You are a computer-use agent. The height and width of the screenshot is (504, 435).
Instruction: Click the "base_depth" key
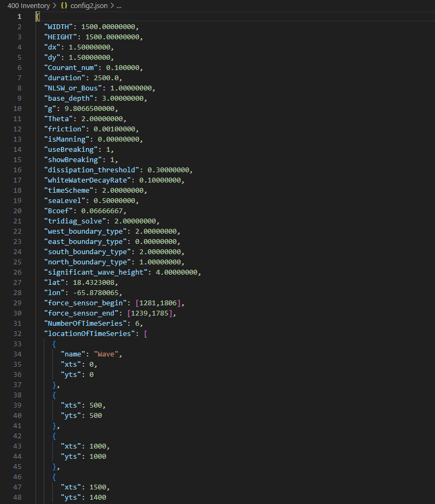tap(69, 99)
